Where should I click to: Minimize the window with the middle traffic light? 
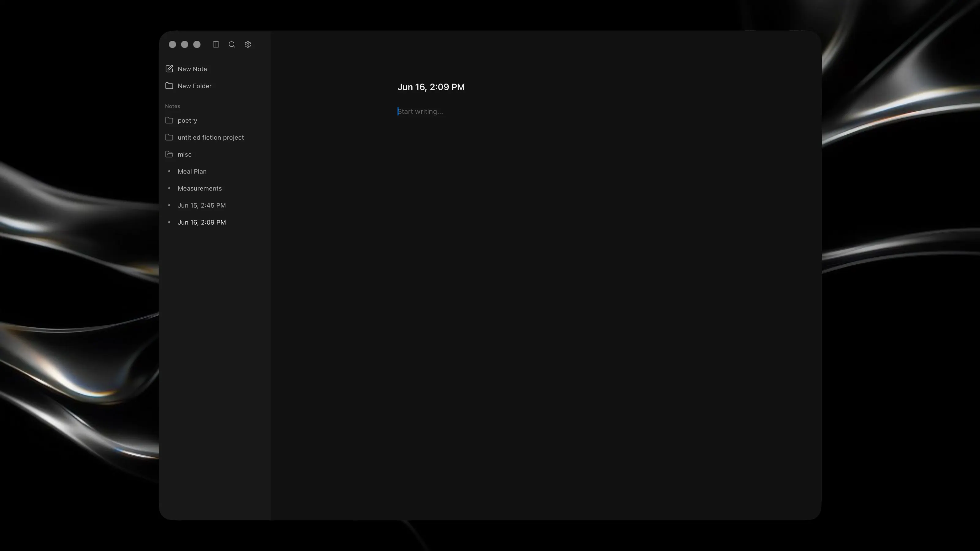pyautogui.click(x=184, y=44)
